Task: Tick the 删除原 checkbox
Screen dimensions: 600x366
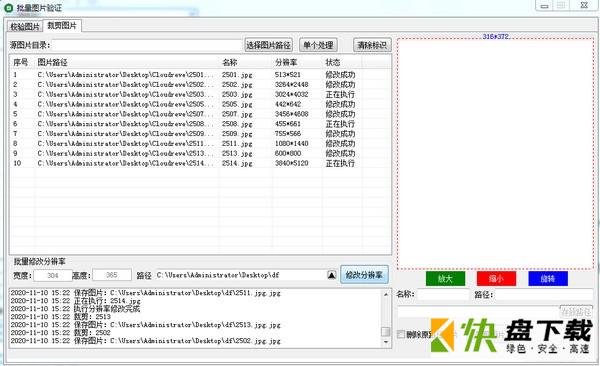Action: click(x=401, y=334)
